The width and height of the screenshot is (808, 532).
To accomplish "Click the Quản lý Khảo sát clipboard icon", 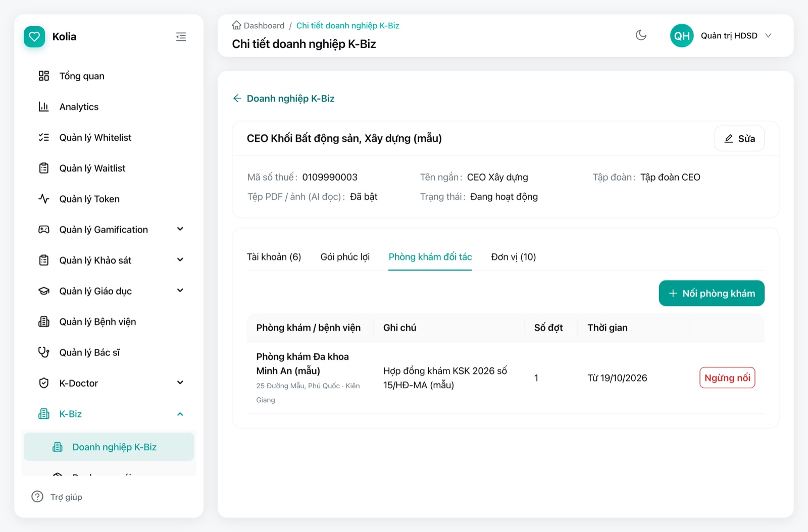I will (x=44, y=260).
